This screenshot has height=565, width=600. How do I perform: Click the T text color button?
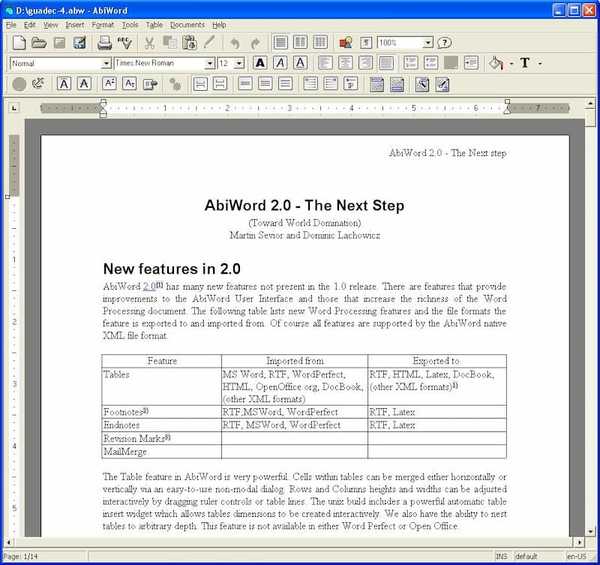point(525,63)
